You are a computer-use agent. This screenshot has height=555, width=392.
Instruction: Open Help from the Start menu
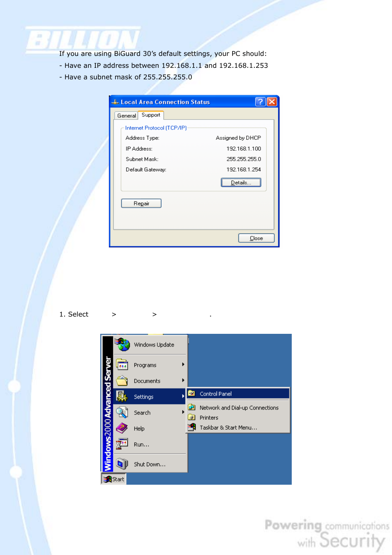click(138, 428)
